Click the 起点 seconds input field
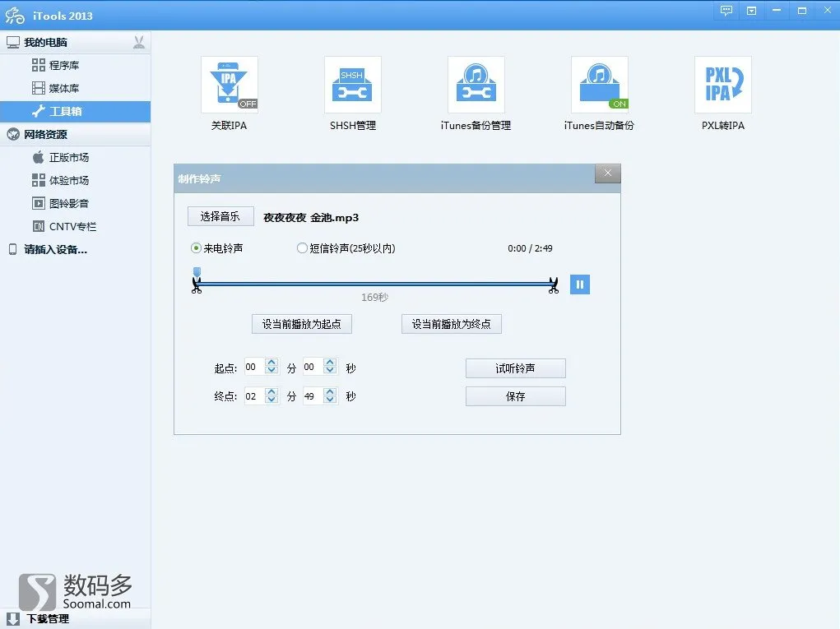The height and width of the screenshot is (629, 840). click(x=313, y=367)
